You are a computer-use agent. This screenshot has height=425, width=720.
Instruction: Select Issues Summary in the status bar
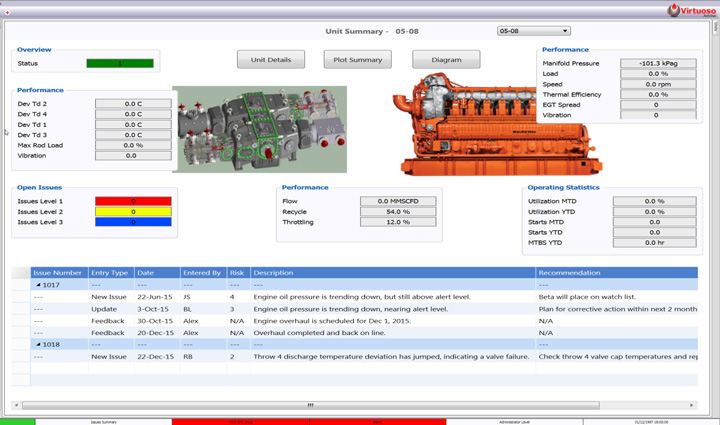click(x=103, y=422)
